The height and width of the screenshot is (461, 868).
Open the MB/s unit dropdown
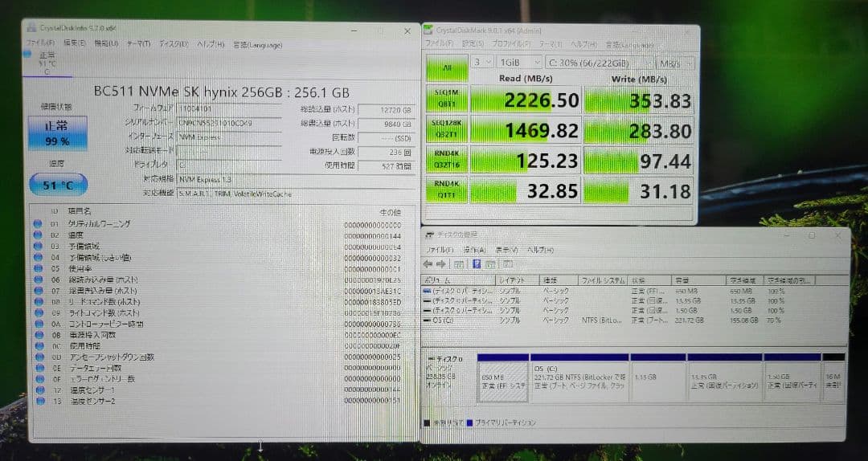tap(675, 63)
